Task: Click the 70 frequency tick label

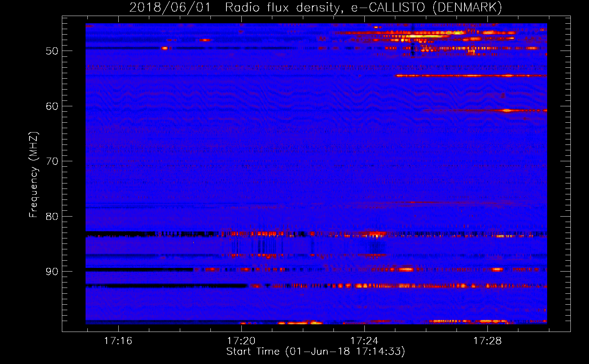Action: [52, 161]
